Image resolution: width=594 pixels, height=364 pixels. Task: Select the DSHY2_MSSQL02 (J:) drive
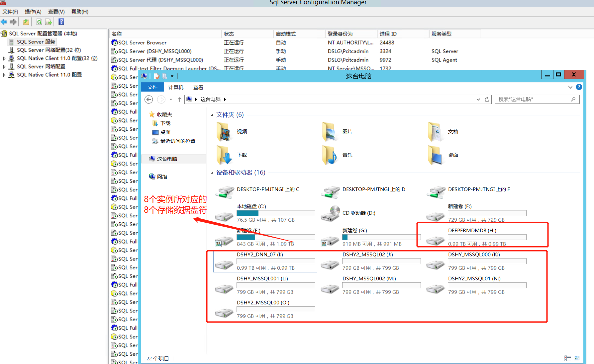371,261
